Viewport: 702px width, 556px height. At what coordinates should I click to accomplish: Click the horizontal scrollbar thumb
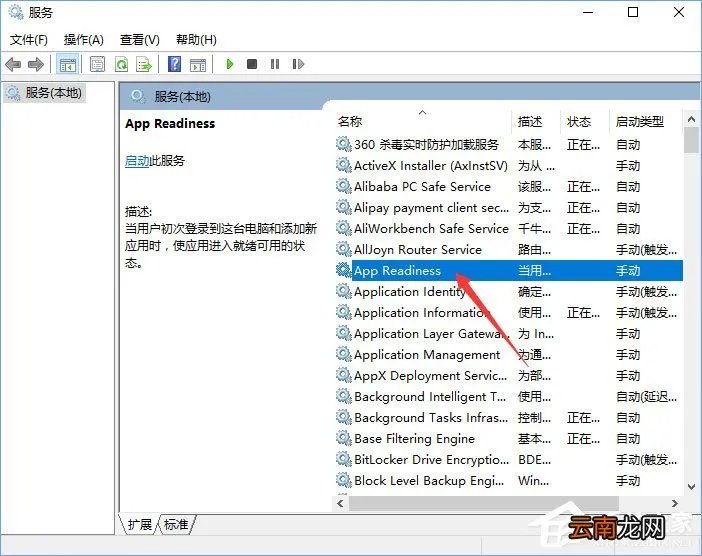[x=484, y=504]
